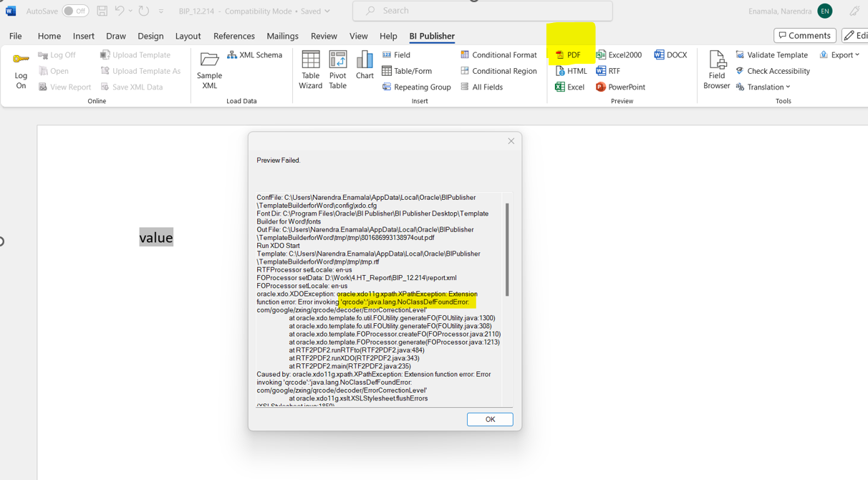Load an XML Schema
This screenshot has width=868, height=480.
[255, 55]
